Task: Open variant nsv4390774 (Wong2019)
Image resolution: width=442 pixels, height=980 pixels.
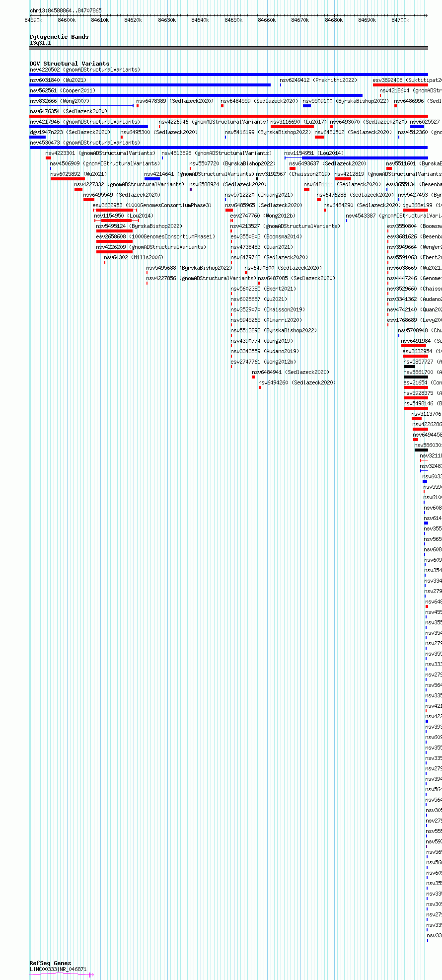Action: [x=262, y=341]
